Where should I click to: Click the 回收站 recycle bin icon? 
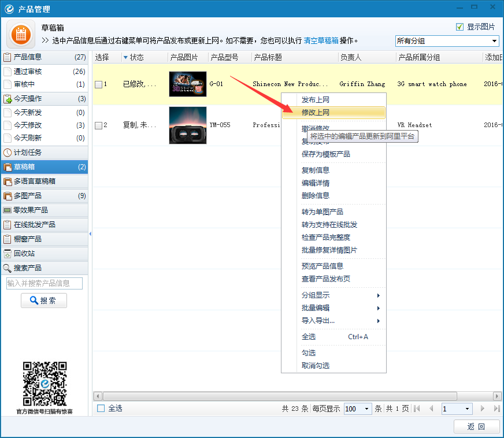(x=8, y=254)
